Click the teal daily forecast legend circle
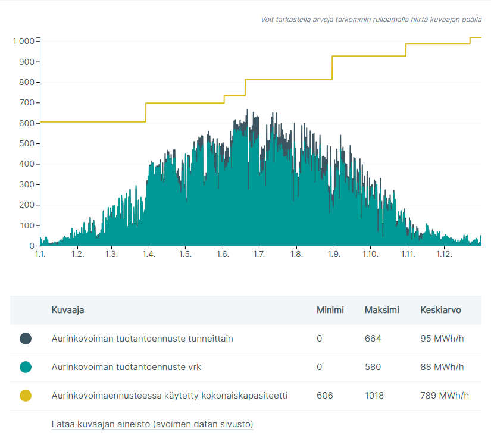 click(26, 367)
